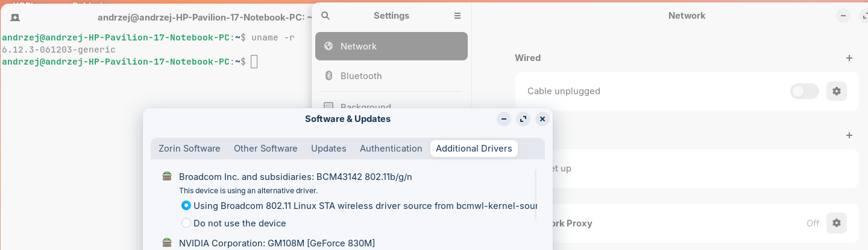Select Network in the Settings sidebar

tap(391, 46)
